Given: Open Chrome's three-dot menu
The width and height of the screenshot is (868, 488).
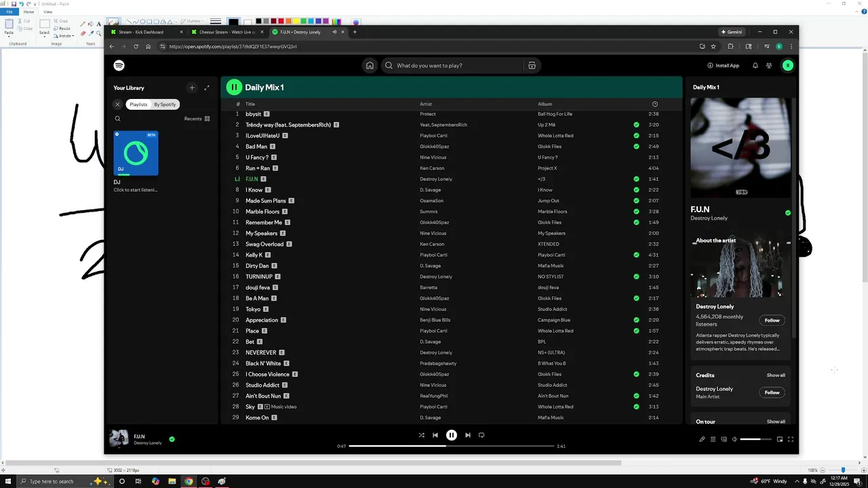Looking at the screenshot, I should (x=791, y=46).
